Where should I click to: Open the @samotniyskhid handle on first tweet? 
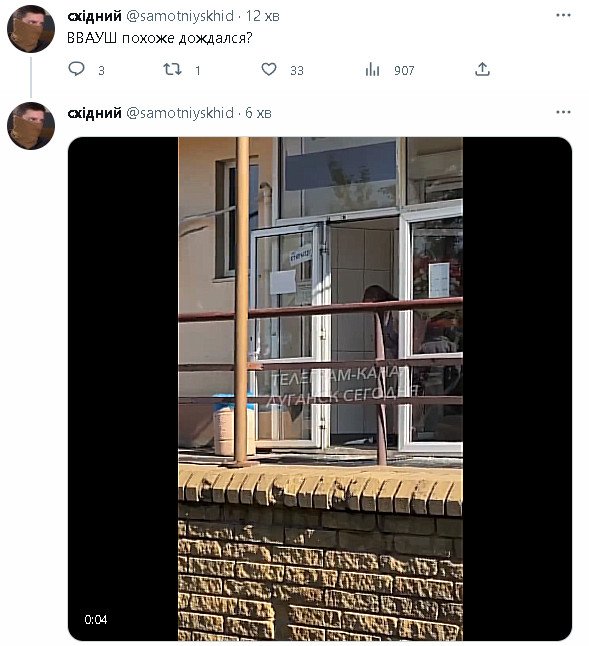click(180, 16)
